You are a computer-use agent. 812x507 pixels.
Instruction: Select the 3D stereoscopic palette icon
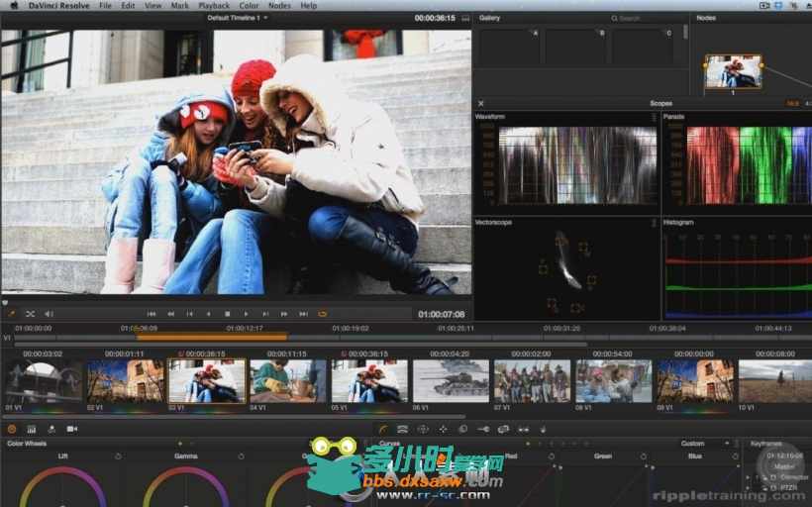pos(524,430)
